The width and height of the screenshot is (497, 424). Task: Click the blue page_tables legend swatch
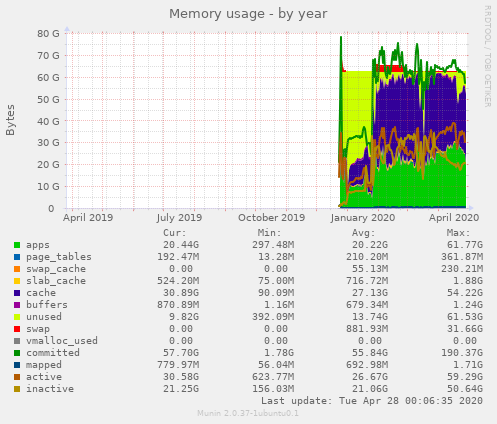click(x=17, y=257)
